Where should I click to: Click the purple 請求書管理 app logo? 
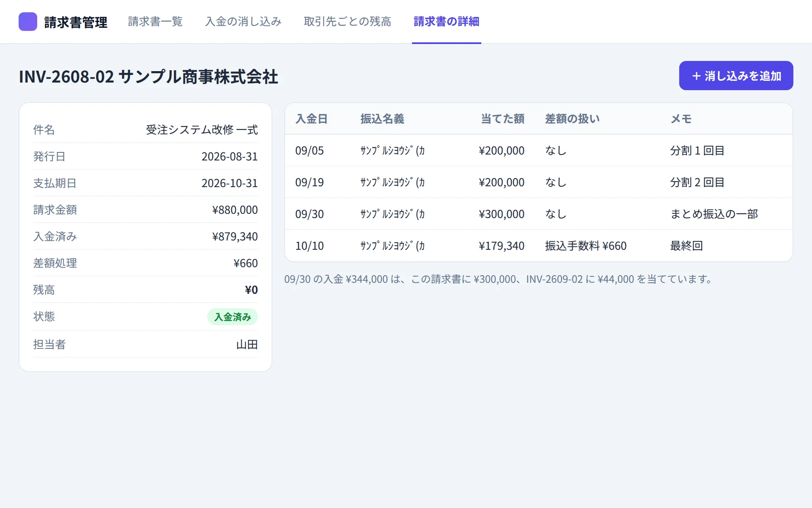pos(28,22)
